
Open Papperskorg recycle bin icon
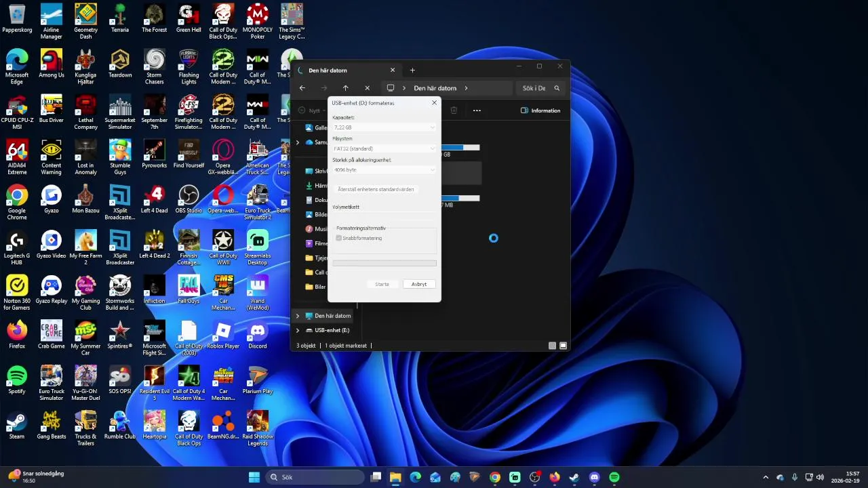tap(17, 19)
